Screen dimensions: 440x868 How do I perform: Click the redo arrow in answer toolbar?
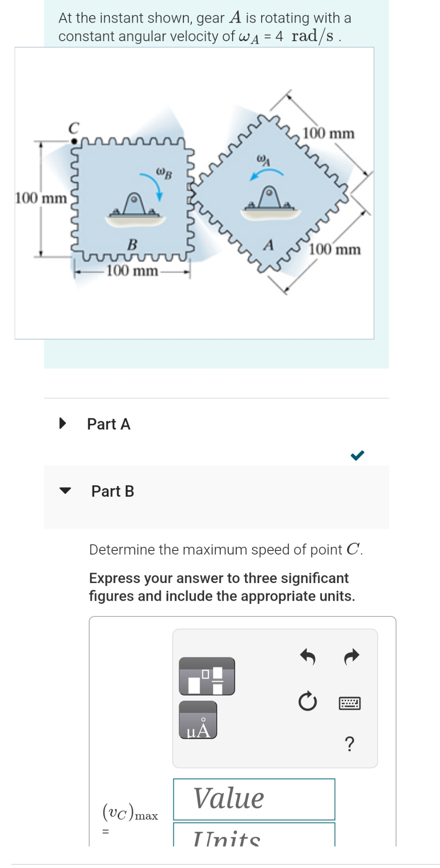pyautogui.click(x=351, y=657)
